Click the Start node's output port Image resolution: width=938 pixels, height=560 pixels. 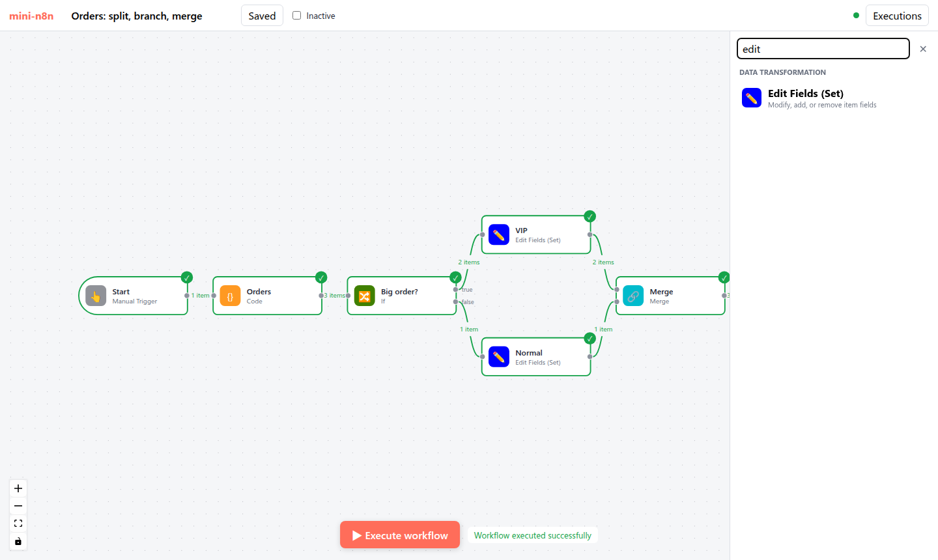click(187, 296)
